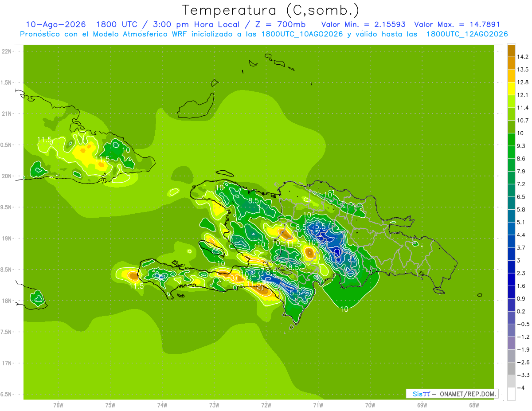Click the 76W longitude axis label
This screenshot has width=532, height=411.
[x=58, y=405]
